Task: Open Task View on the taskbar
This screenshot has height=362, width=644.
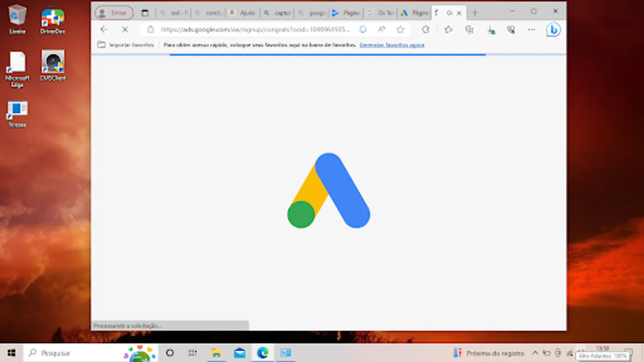Action: click(x=193, y=353)
